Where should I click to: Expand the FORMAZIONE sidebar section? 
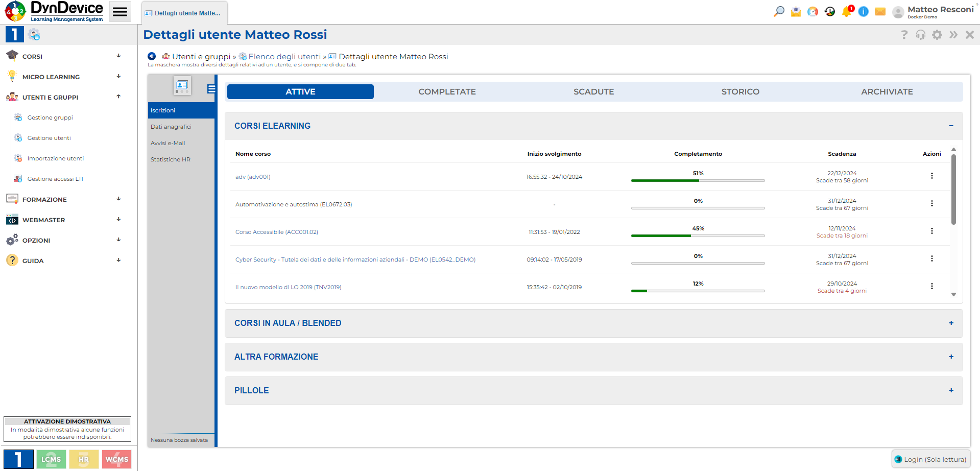[118, 199]
